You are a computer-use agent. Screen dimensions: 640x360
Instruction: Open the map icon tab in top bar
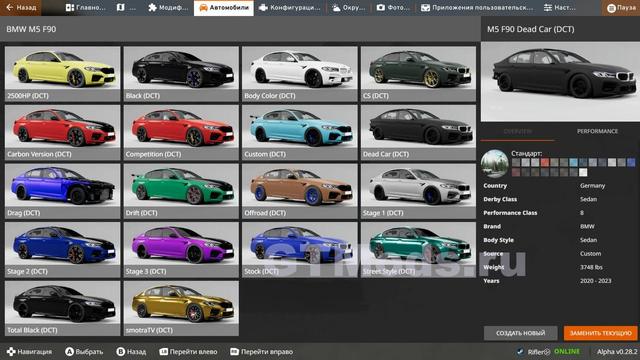pos(121,7)
